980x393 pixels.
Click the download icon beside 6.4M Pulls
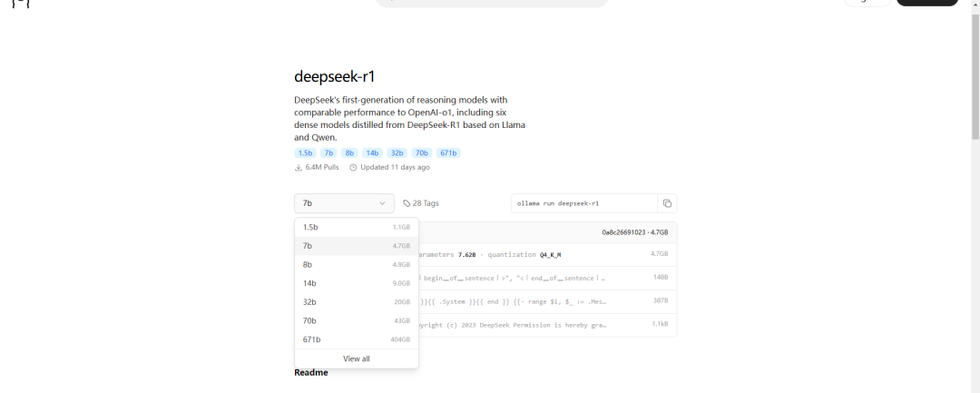point(299,167)
